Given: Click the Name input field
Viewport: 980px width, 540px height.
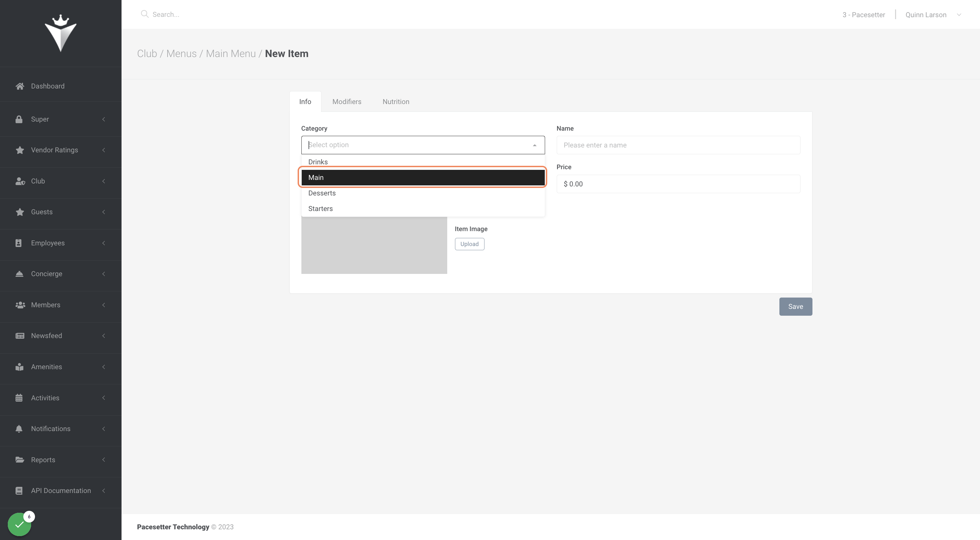Looking at the screenshot, I should point(678,145).
